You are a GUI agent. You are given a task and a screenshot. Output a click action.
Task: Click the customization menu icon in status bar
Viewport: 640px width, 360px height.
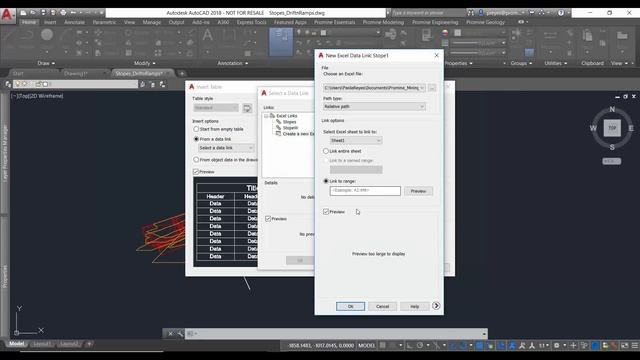pyautogui.click(x=635, y=345)
